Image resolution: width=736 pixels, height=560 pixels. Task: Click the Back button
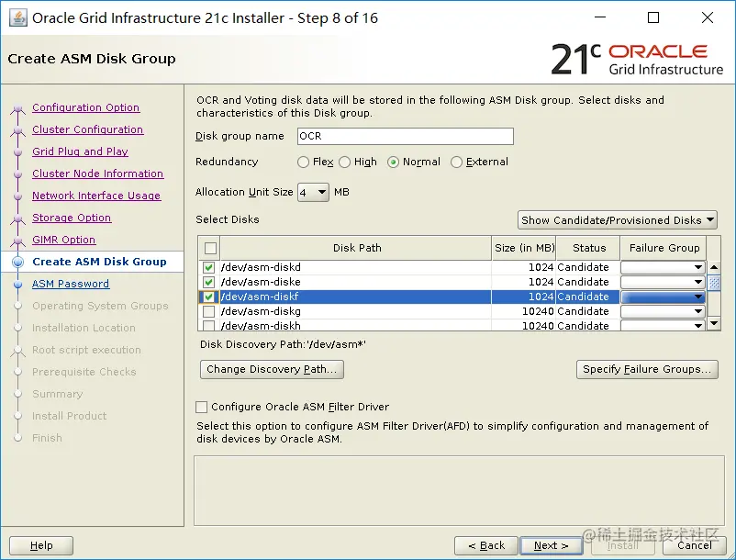pos(486,545)
